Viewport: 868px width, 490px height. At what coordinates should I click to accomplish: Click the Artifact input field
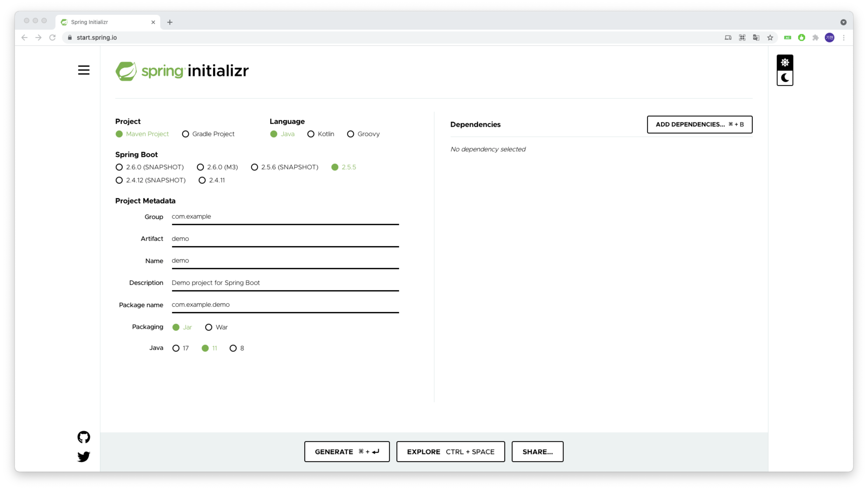[285, 239]
